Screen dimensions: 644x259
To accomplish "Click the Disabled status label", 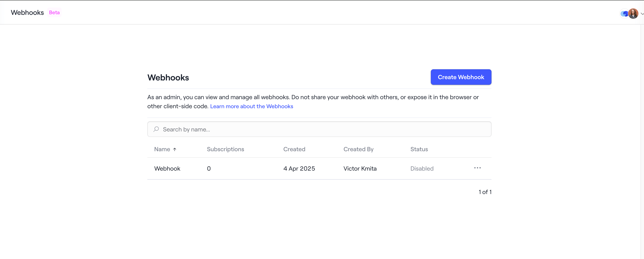I will [422, 168].
